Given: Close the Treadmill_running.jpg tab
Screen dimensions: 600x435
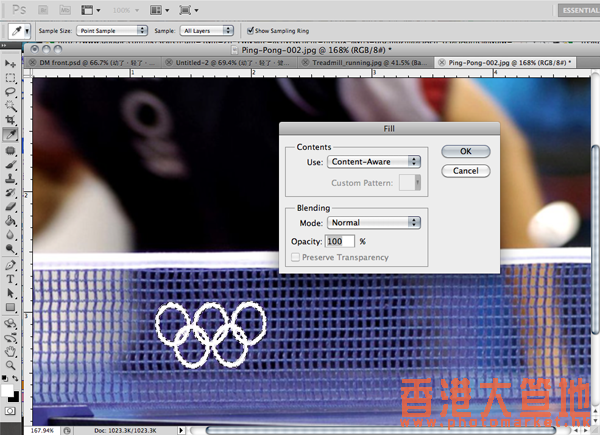Looking at the screenshot, I should [305, 62].
